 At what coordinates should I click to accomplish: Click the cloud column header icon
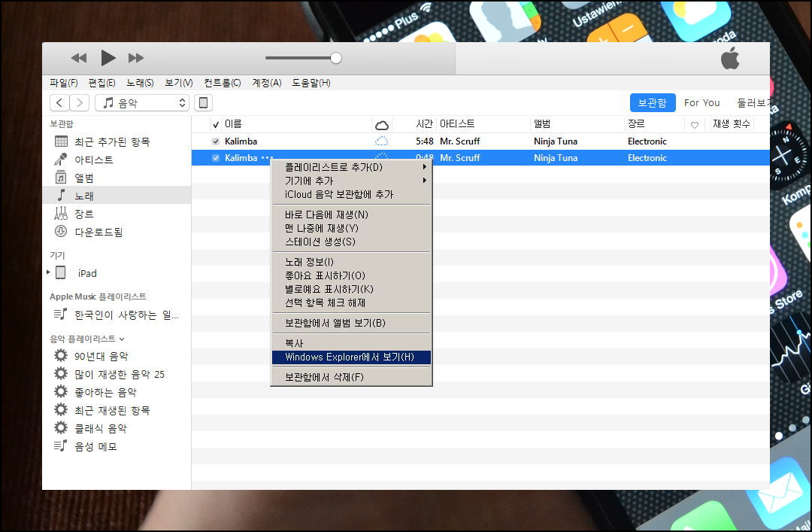pos(382,125)
